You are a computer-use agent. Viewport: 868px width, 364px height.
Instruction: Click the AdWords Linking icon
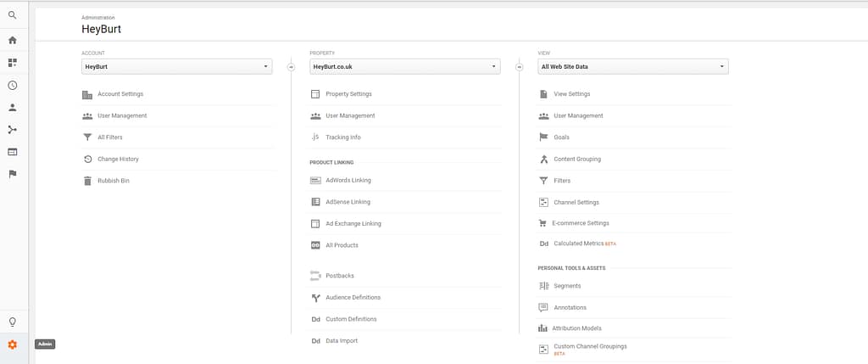(315, 181)
